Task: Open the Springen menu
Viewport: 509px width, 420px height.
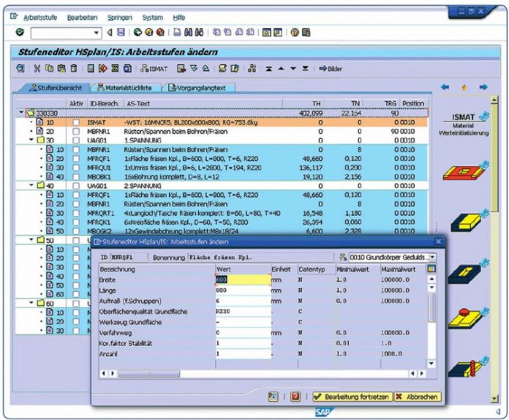Action: click(120, 18)
